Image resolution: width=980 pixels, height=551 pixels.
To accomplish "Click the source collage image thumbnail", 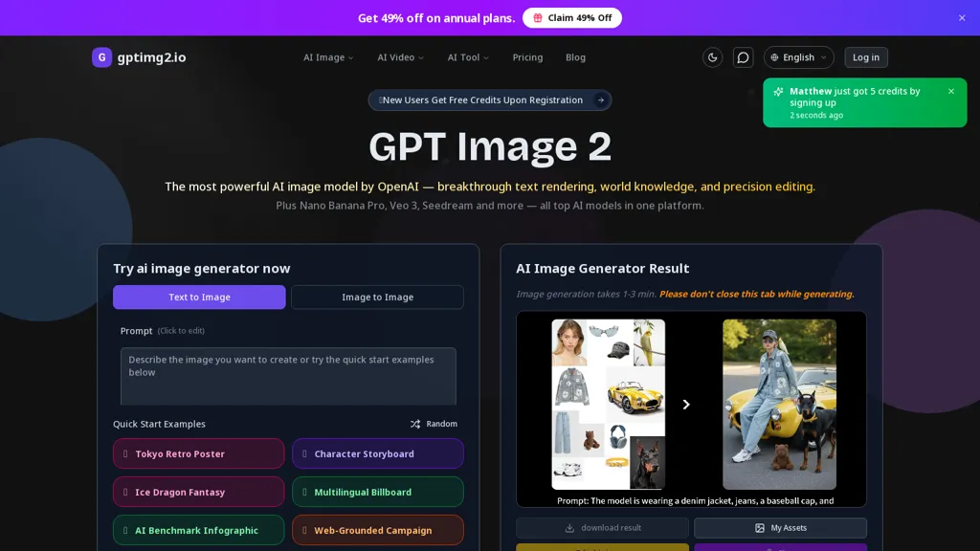I will pyautogui.click(x=608, y=405).
